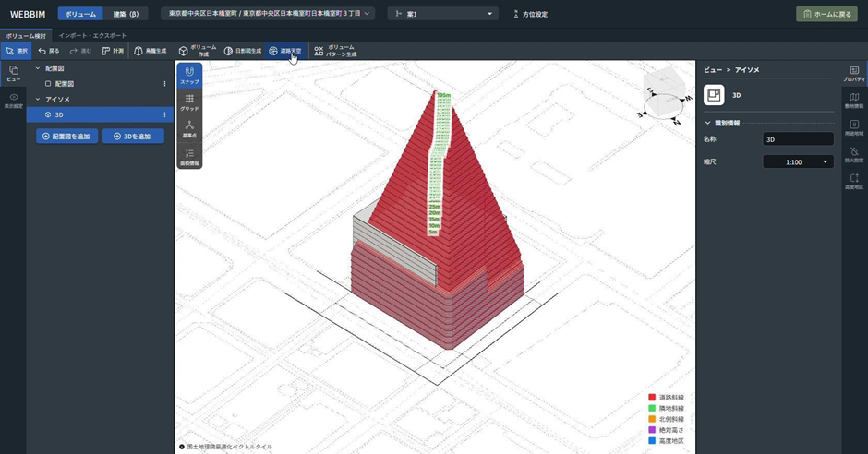The width and height of the screenshot is (868, 454).
Task: Click the 名称 name input field
Action: click(798, 139)
